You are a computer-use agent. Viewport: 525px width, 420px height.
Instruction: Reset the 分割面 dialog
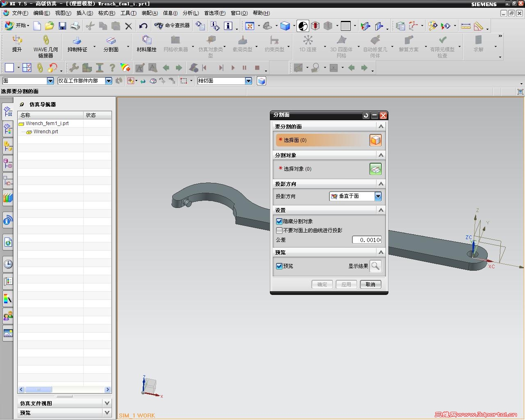point(366,116)
